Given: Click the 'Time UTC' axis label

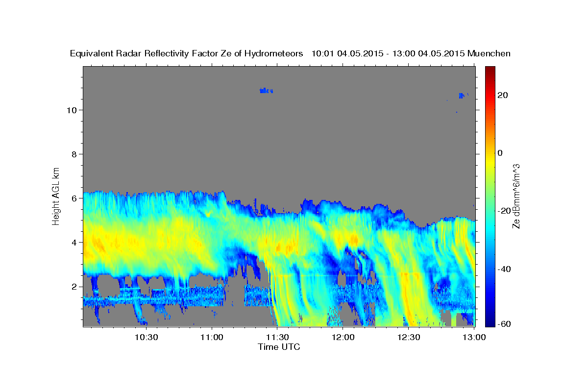Looking at the screenshot, I should tap(279, 347).
